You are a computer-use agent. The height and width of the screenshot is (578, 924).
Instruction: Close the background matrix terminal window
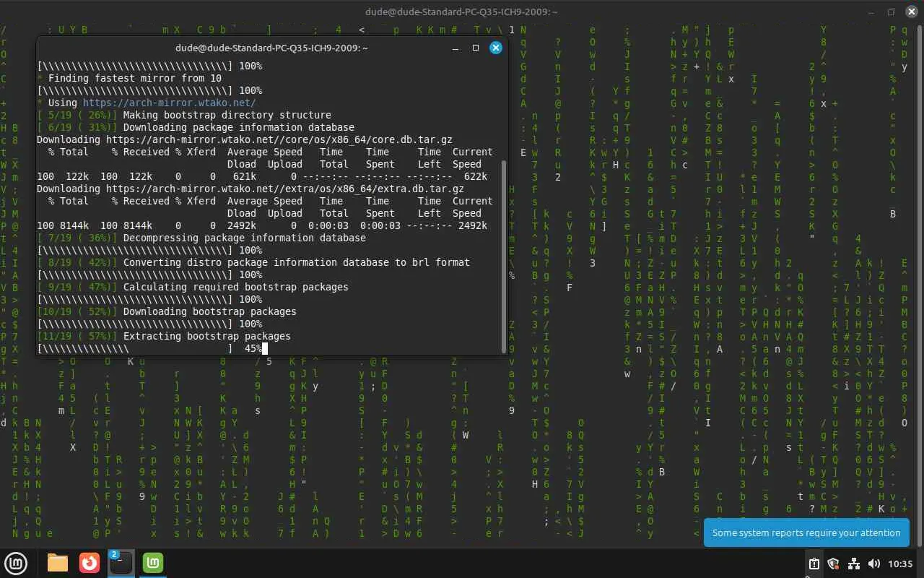pyautogui.click(x=911, y=12)
